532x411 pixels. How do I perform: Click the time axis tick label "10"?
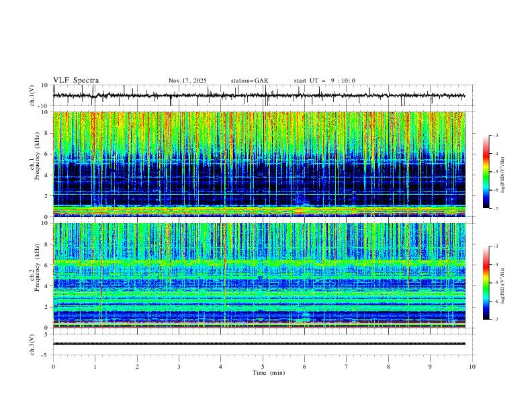pyautogui.click(x=472, y=367)
